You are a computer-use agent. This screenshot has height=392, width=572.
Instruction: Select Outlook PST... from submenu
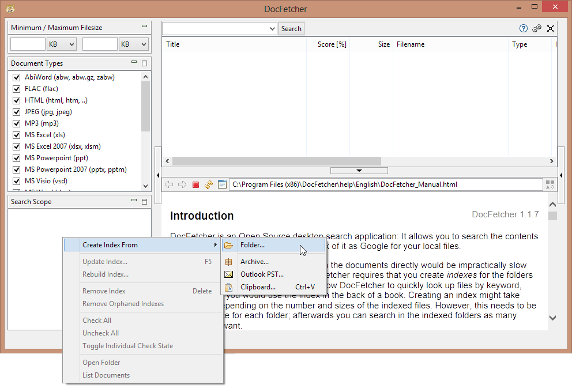pyautogui.click(x=273, y=274)
